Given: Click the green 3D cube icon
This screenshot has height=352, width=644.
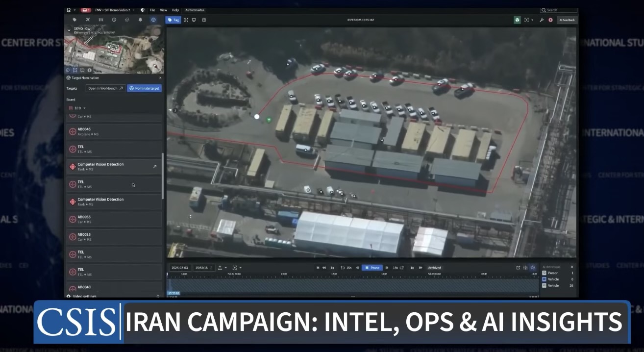Looking at the screenshot, I should pos(517,20).
